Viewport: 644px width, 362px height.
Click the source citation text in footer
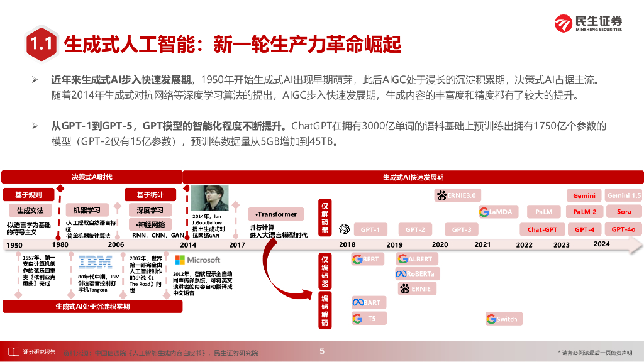click(x=161, y=353)
